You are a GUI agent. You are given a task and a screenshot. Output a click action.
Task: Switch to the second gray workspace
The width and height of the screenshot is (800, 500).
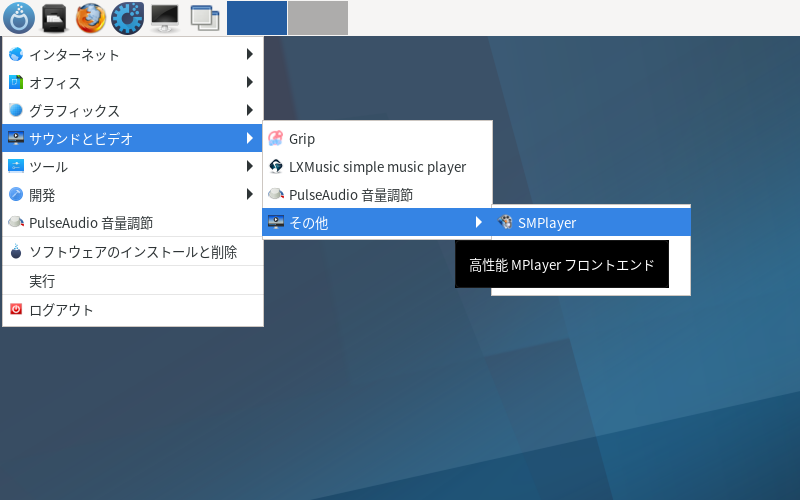coord(318,18)
